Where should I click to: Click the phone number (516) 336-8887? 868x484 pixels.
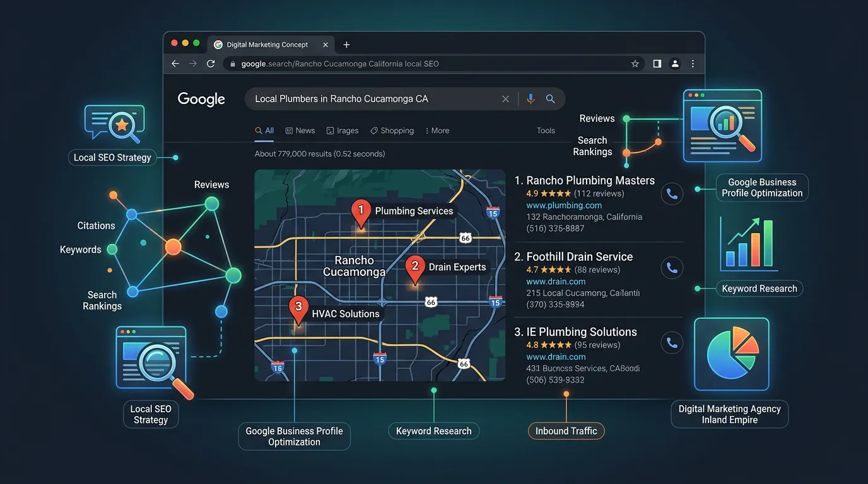point(555,228)
